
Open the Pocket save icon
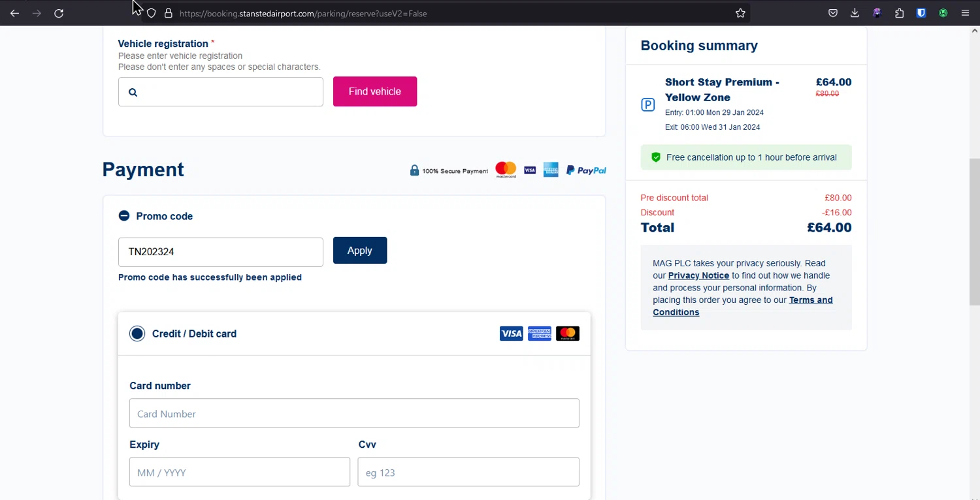(x=833, y=13)
